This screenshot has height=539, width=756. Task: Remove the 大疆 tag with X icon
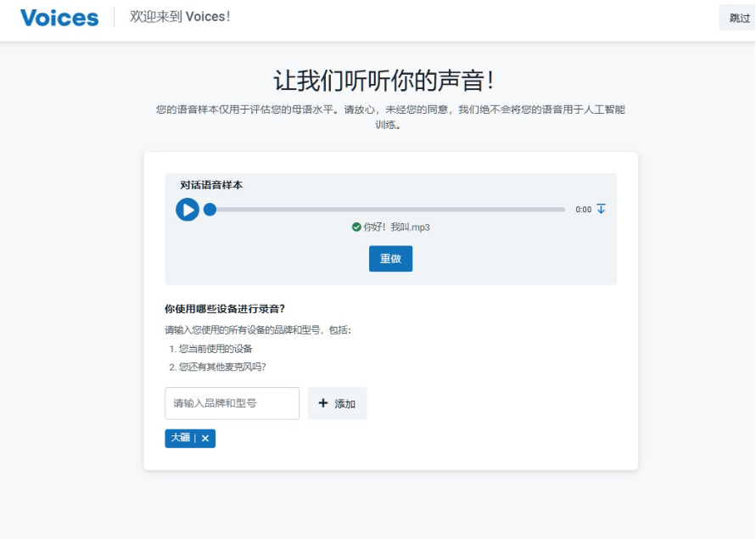[205, 438]
